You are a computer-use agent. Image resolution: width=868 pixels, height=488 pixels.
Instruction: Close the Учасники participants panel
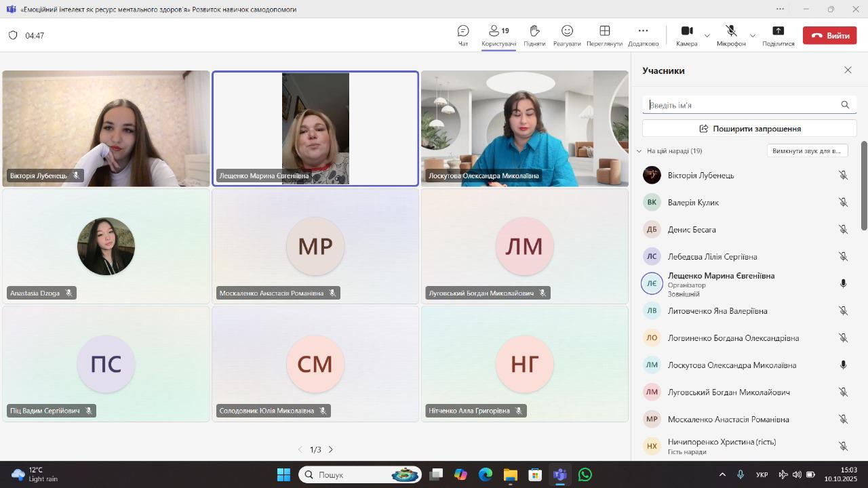848,70
